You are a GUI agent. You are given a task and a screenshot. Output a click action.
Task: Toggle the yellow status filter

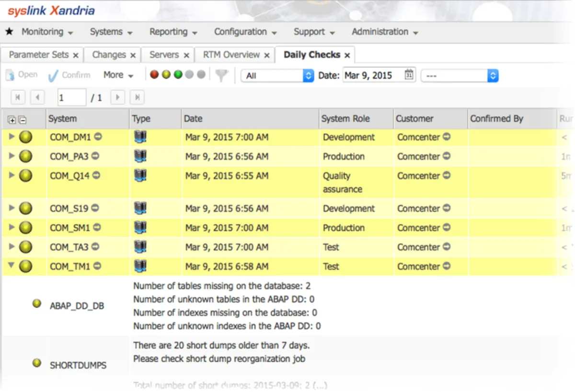tap(166, 75)
